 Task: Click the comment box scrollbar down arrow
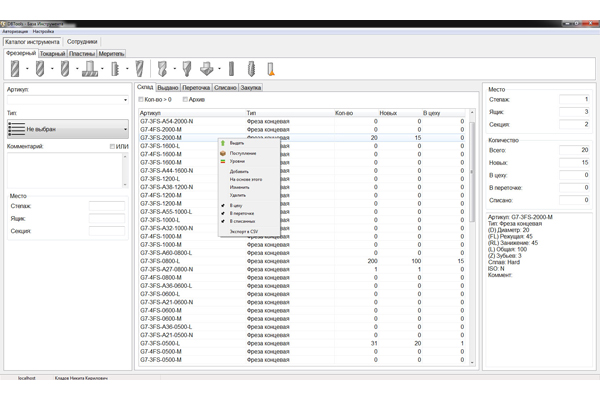pyautogui.click(x=125, y=185)
